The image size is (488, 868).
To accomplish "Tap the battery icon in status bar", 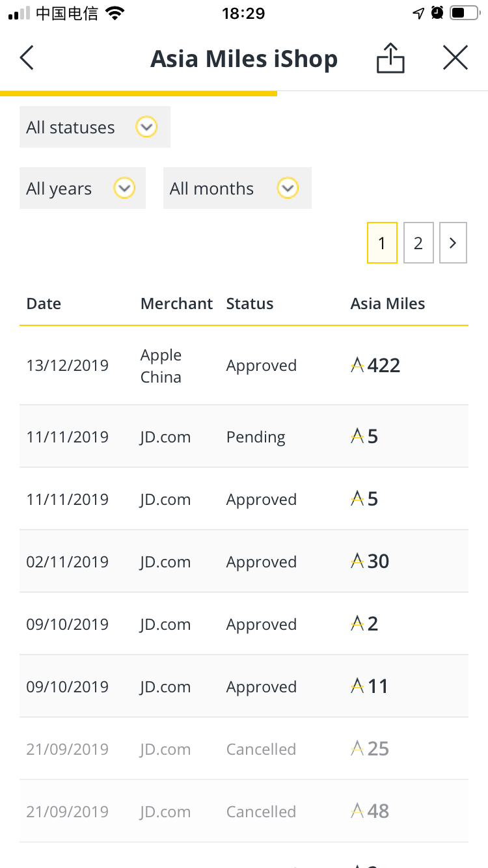I will [464, 13].
